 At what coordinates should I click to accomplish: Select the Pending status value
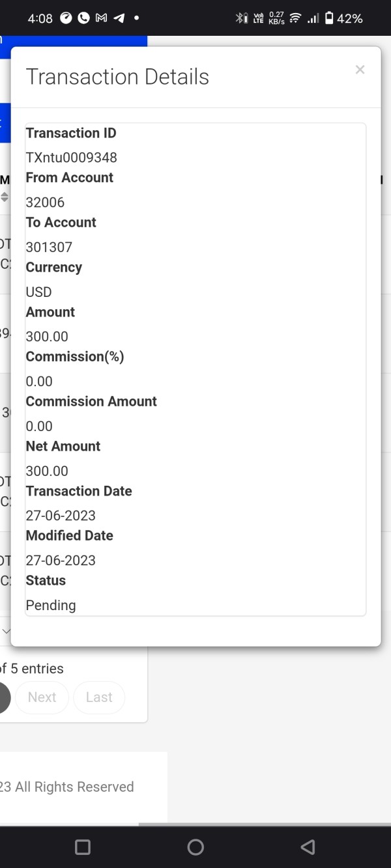[x=51, y=606]
